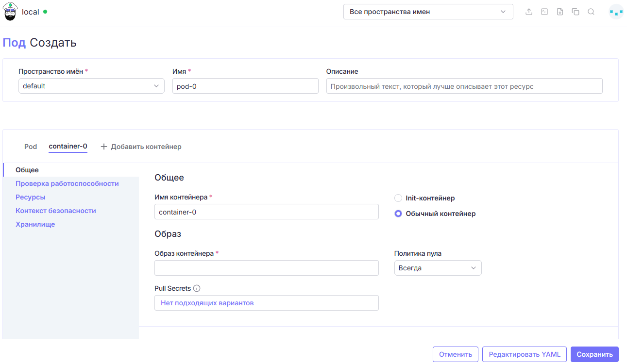Switch to the Pod tab
Screen dimensions: 627x364
(31, 147)
